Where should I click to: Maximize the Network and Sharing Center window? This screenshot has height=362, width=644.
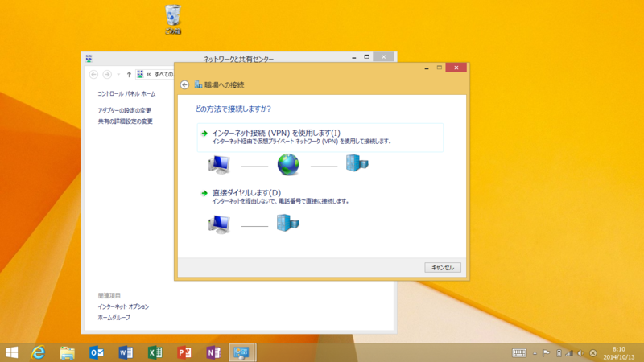(x=367, y=57)
